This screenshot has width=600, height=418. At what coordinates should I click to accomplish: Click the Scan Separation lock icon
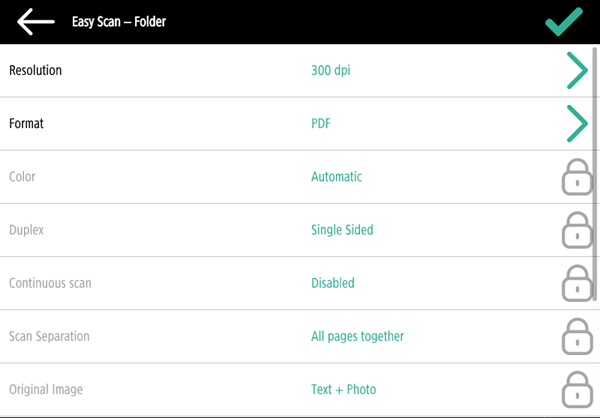(576, 337)
